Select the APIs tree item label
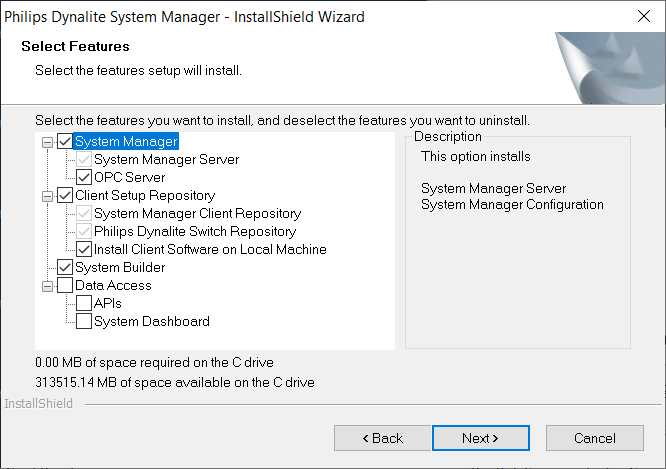 [108, 303]
